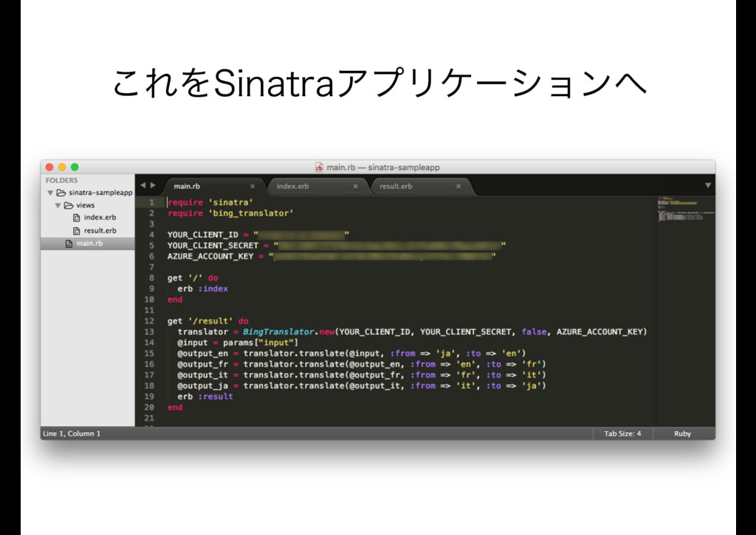
Task: Open index.erb in the sidebar
Action: (x=100, y=217)
